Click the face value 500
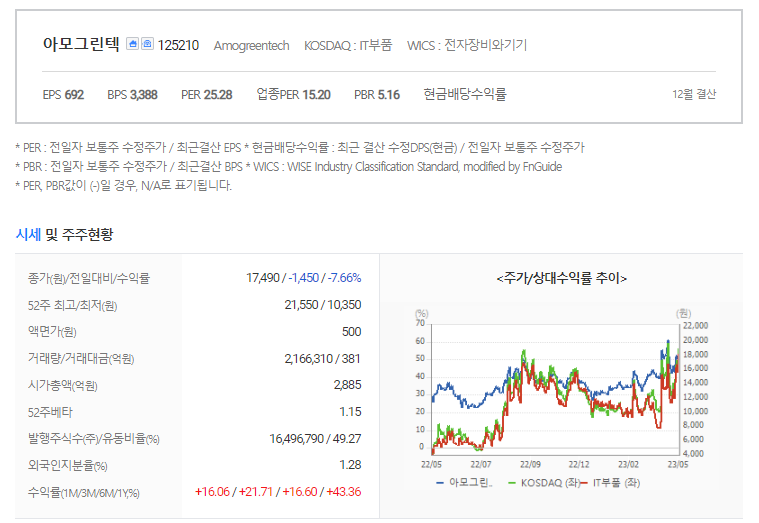This screenshot has width=759, height=523. coord(351,332)
